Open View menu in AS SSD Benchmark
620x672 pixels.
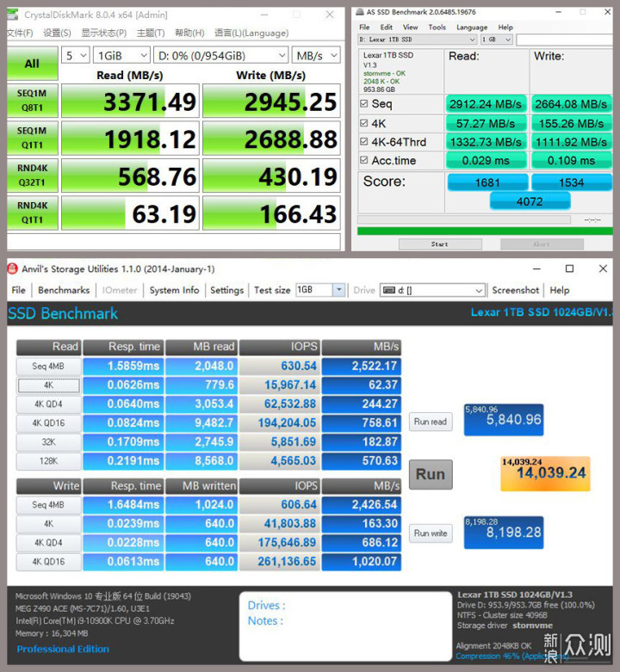(410, 27)
